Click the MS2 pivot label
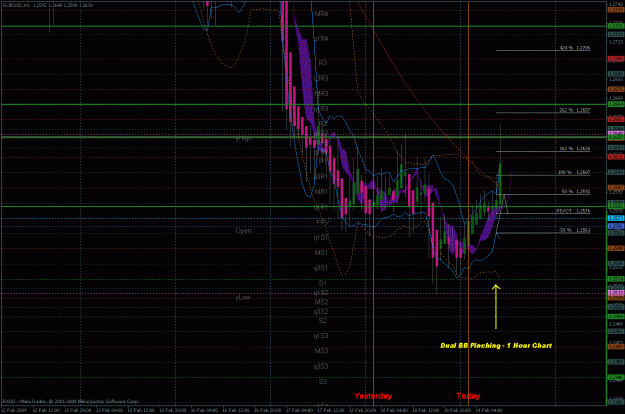Image resolution: width=625 pixels, height=414 pixels. tap(321, 302)
